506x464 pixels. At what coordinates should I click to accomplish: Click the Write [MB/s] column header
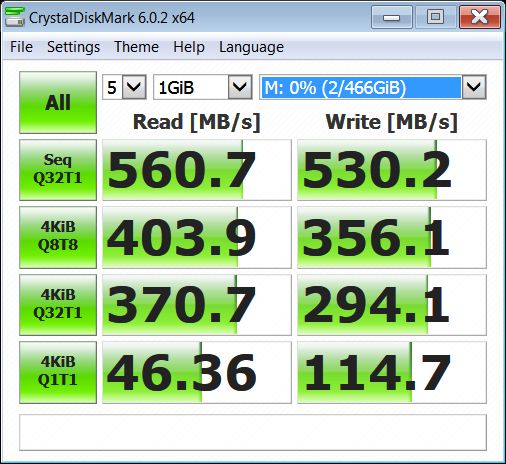[392, 122]
